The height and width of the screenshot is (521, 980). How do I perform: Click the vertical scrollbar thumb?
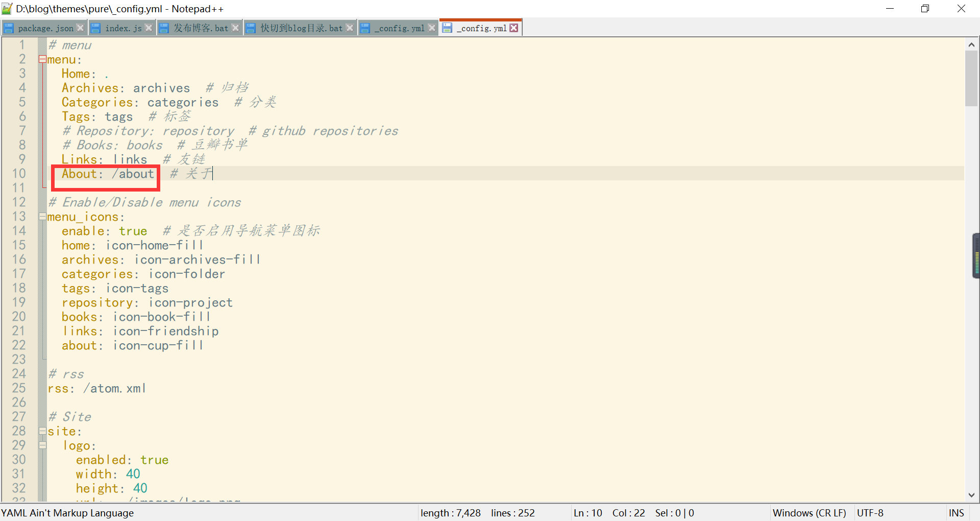[971, 78]
